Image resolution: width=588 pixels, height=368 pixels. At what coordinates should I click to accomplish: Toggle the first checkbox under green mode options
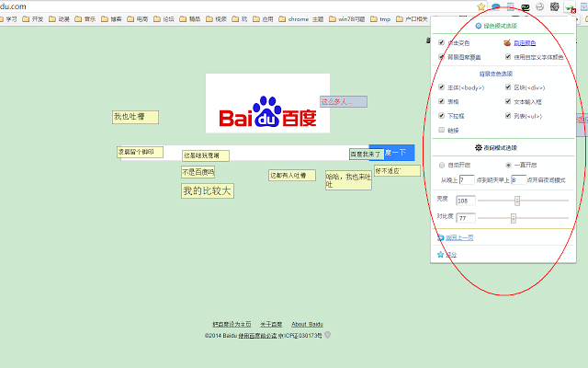(441, 42)
